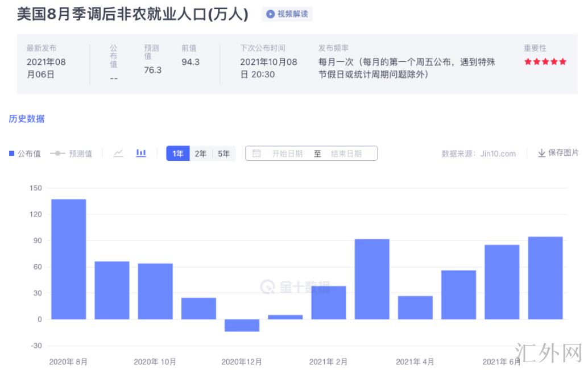Click the 开始日期 start date field

[x=287, y=153]
